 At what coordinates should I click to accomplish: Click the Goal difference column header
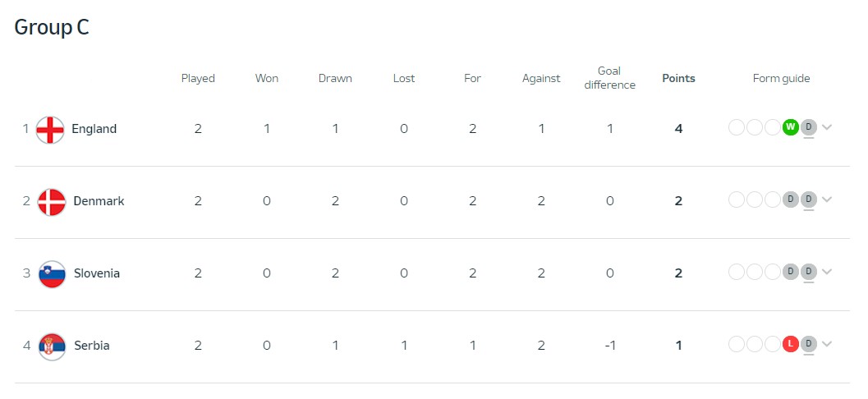tap(609, 78)
